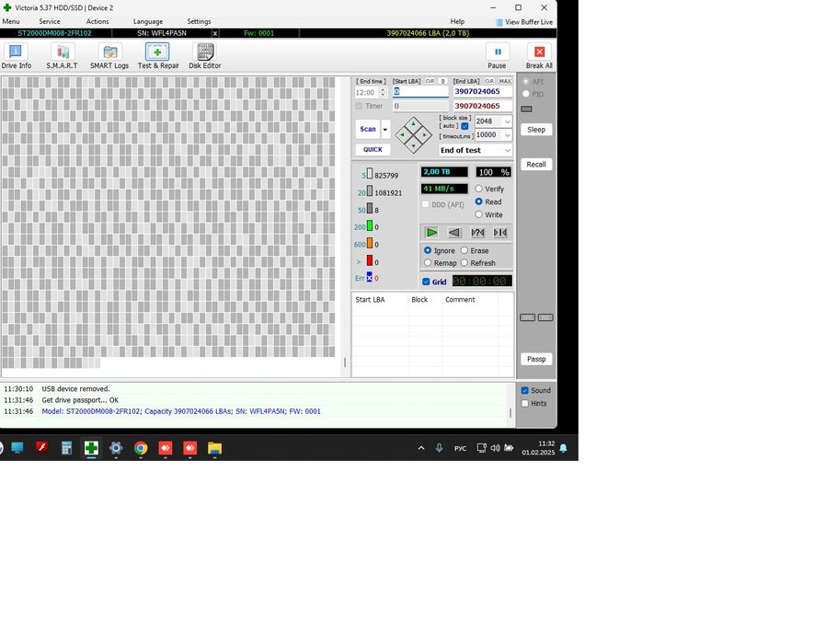
Task: Click the diamond direction navigation control
Action: [x=413, y=135]
